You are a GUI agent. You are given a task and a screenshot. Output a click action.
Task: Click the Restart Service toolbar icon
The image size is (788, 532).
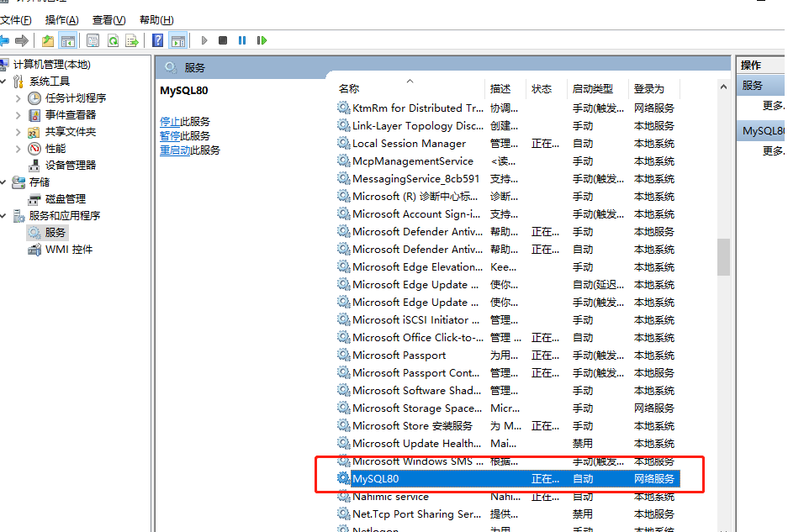pyautogui.click(x=262, y=40)
